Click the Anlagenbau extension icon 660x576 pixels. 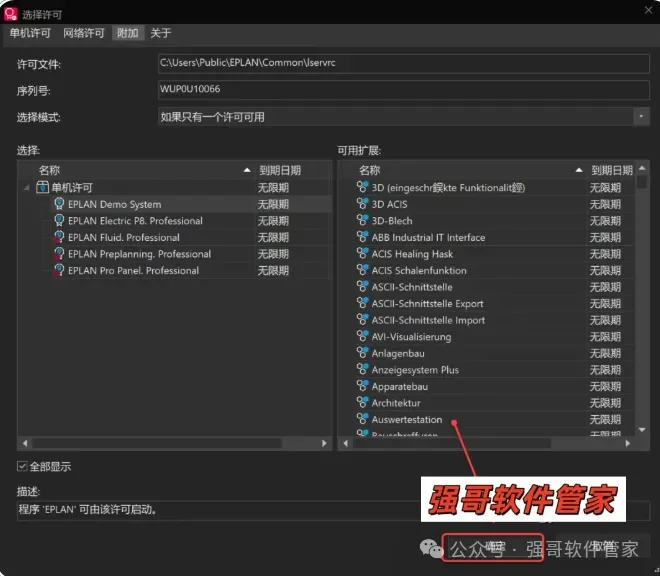click(x=362, y=352)
